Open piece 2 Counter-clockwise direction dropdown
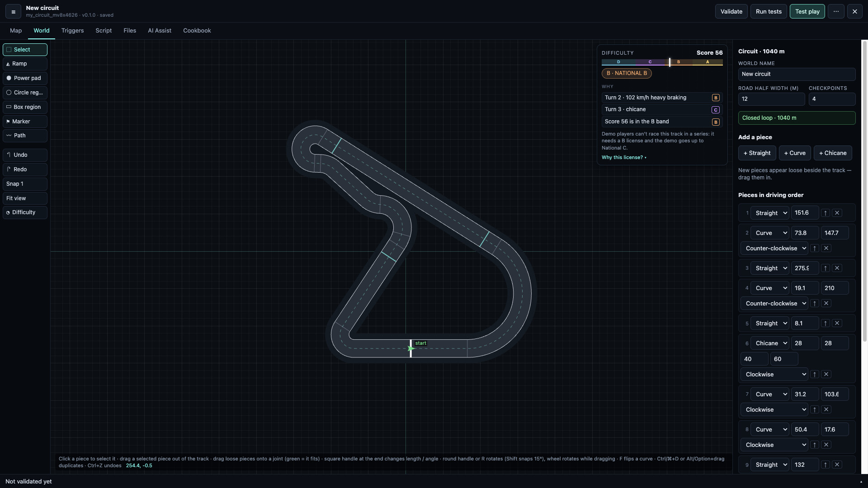 [774, 248]
